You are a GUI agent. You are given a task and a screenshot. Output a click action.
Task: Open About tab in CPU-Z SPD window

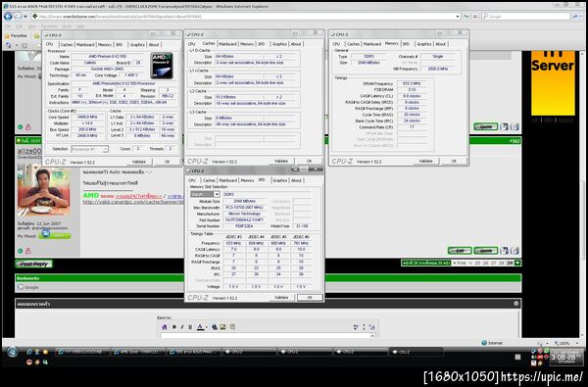point(296,180)
